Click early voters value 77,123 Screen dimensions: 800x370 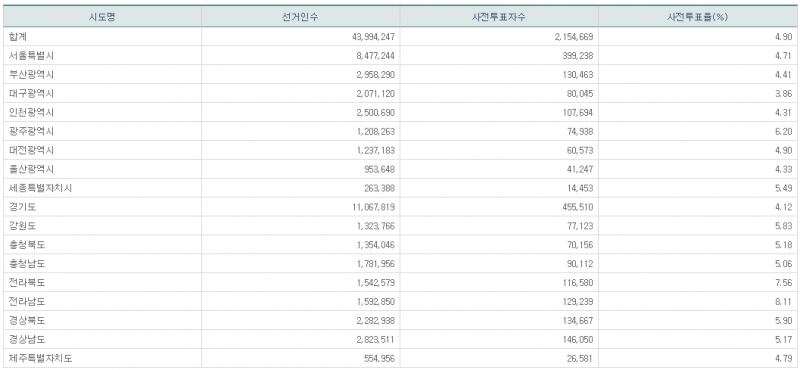click(x=580, y=226)
